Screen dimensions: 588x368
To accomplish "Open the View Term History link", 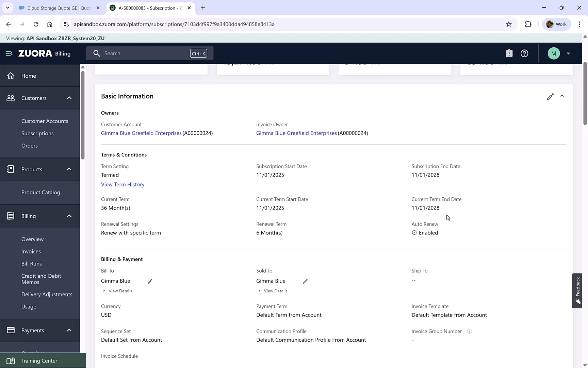I will click(122, 184).
